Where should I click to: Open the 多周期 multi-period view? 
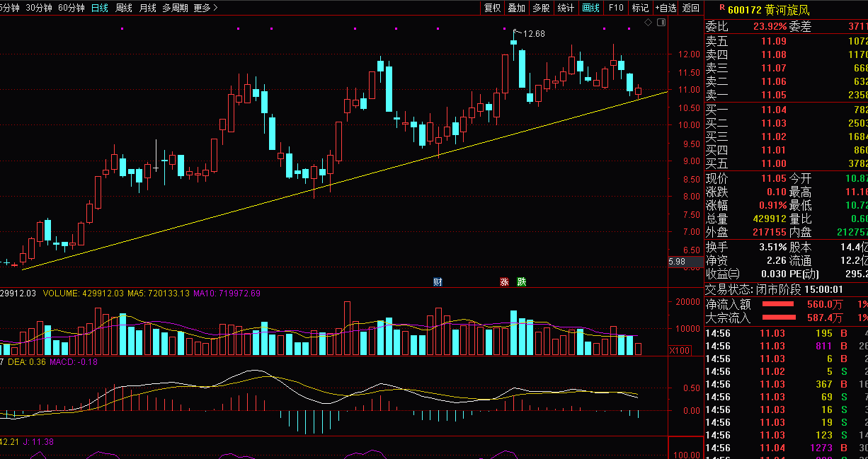point(175,8)
